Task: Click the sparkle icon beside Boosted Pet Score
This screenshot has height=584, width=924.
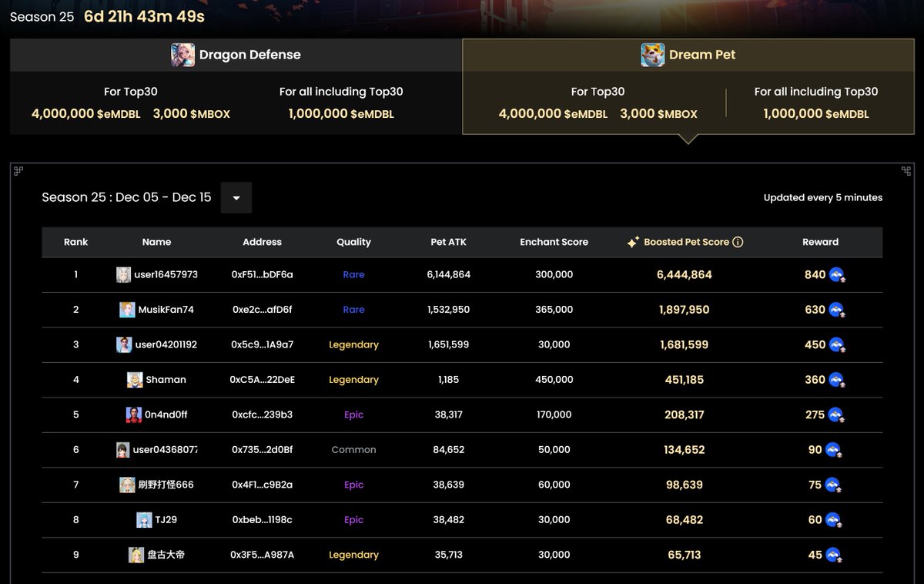Action: 633,242
